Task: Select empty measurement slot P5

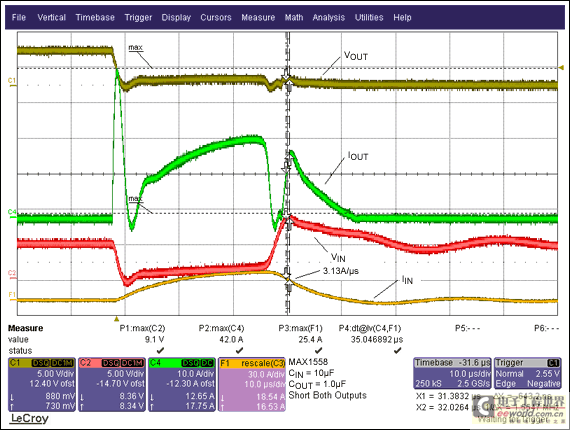Action: click(467, 328)
